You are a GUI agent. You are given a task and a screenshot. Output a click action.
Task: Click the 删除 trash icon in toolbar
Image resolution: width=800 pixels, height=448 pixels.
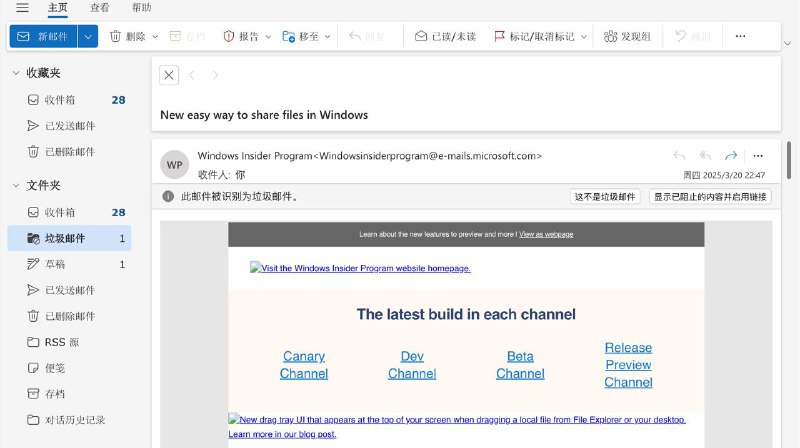pos(116,36)
